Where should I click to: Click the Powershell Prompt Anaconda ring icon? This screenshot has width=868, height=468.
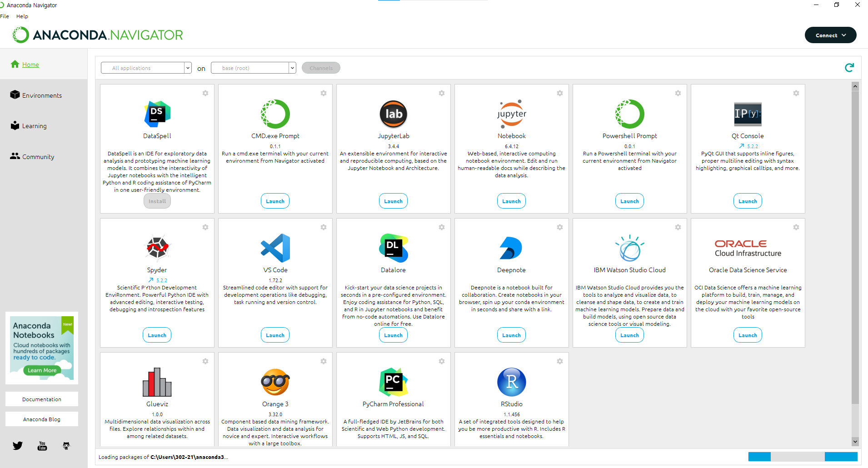pos(630,114)
